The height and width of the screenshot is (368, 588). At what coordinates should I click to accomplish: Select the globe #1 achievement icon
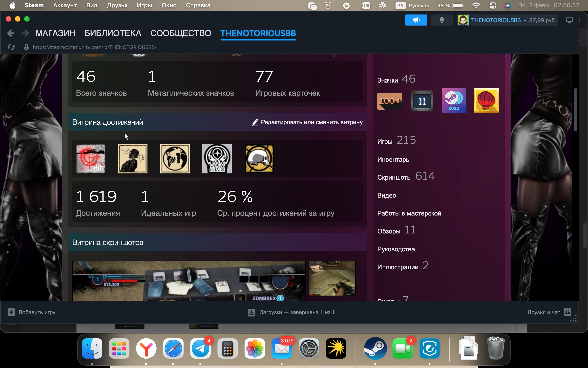point(175,159)
